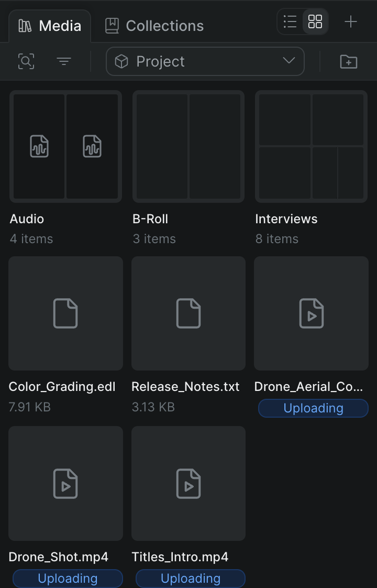Viewport: 377px width, 588px height.
Task: Select the Titles_Intro.mp4 video icon
Action: [x=188, y=483]
